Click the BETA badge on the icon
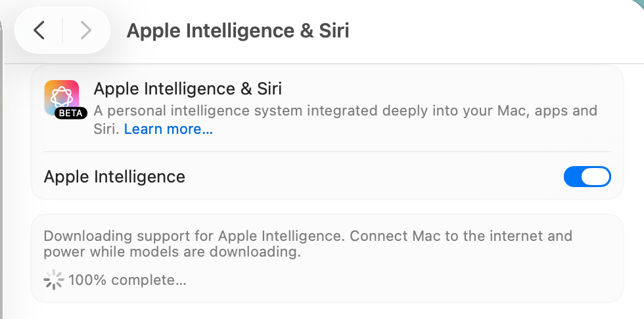644x319 pixels. (70, 113)
